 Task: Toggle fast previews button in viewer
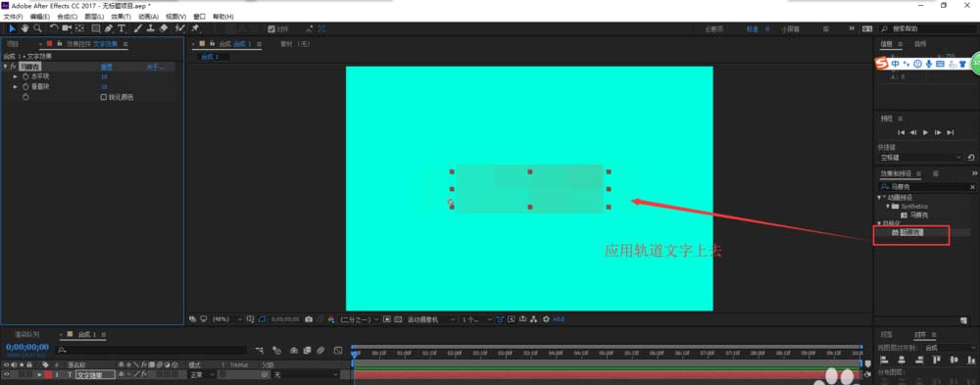[x=512, y=318]
